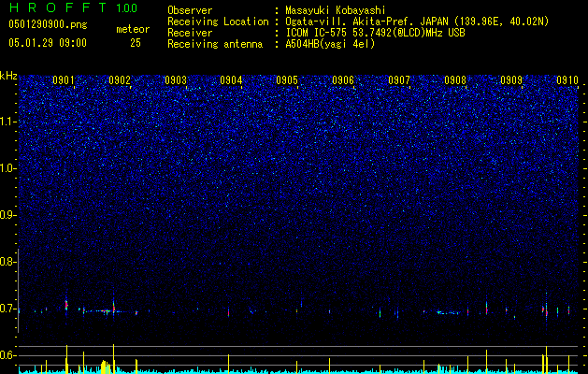Click the 0901 time marker
The image size is (588, 374).
pos(64,80)
